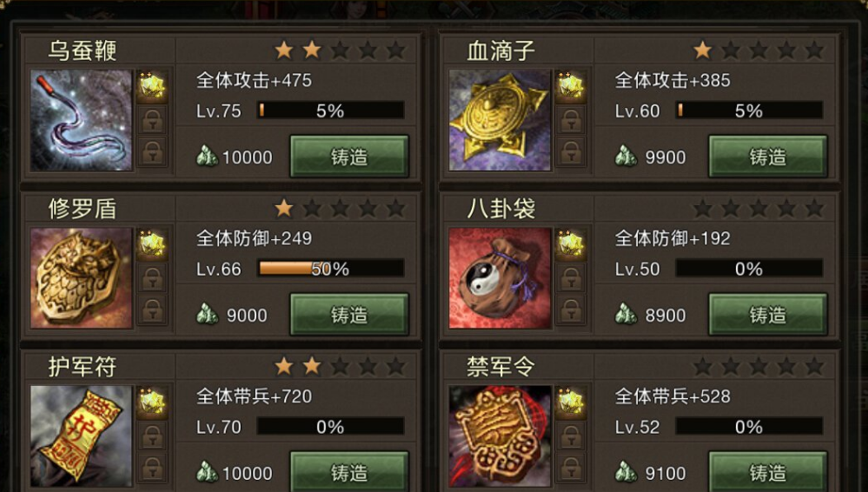The image size is (868, 492).
Task: Select the gem slot icon beside 修罗盾
Action: [152, 245]
